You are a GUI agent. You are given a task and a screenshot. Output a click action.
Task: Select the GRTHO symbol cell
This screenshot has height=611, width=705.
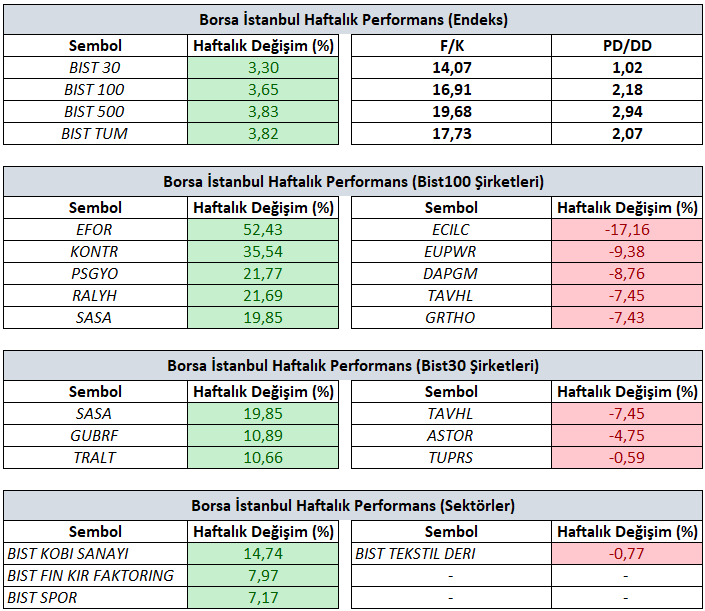[451, 317]
